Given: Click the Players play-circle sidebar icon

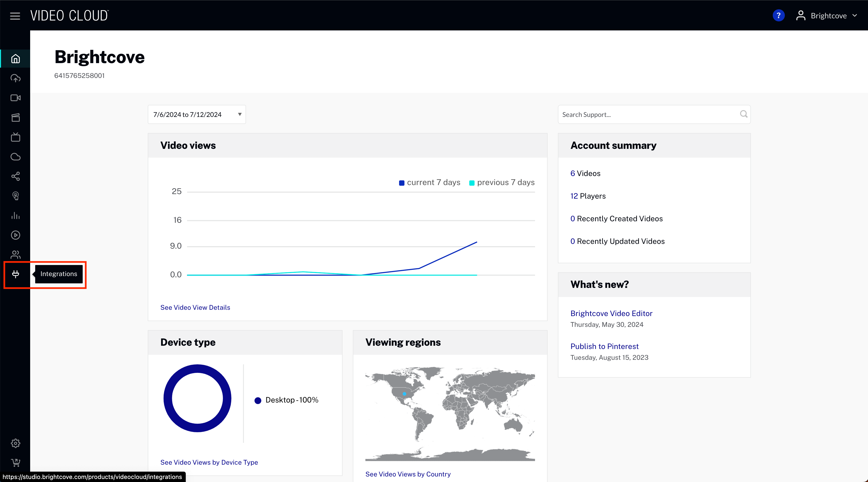Looking at the screenshot, I should point(16,235).
